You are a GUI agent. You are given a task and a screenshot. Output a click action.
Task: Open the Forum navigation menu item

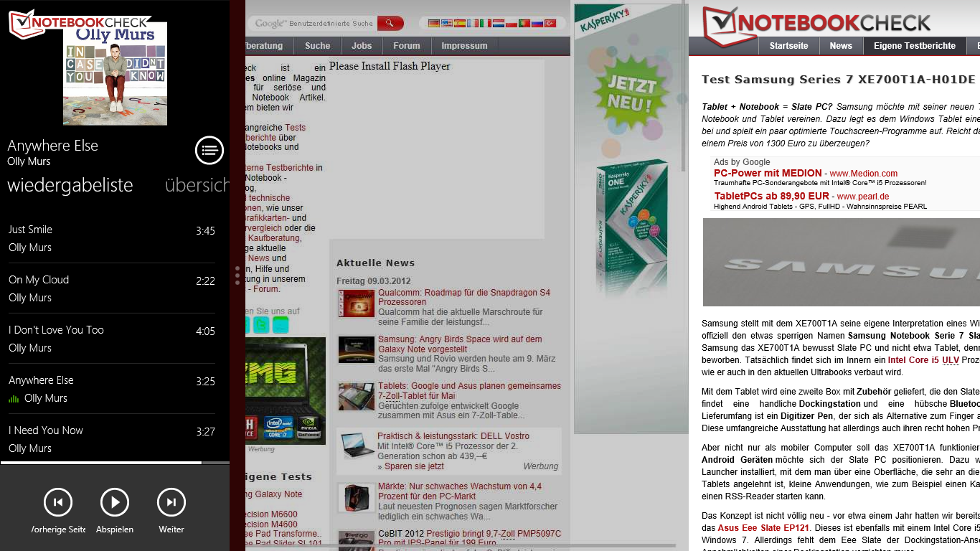pyautogui.click(x=406, y=46)
